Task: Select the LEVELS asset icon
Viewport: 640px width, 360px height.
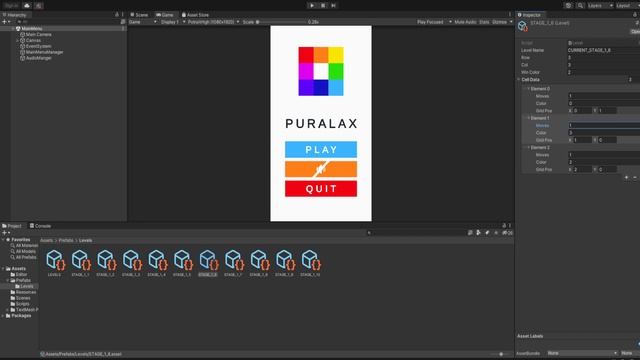Action: (x=55, y=260)
